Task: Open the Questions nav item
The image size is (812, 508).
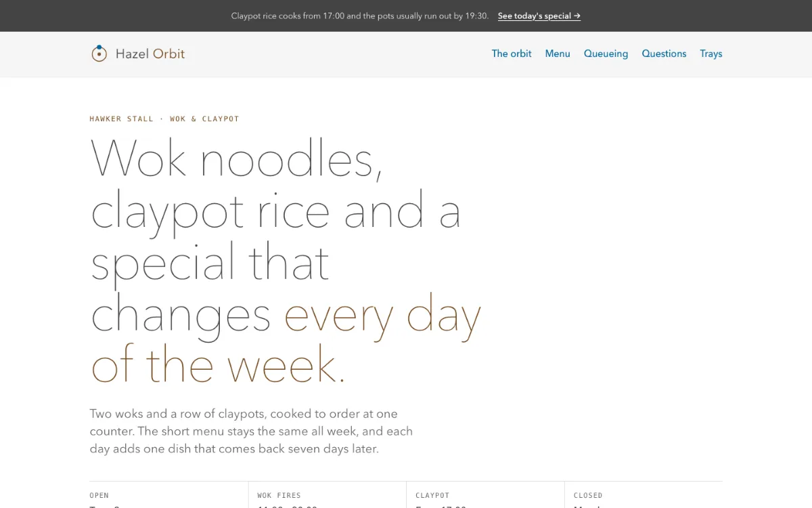Action: 664,54
